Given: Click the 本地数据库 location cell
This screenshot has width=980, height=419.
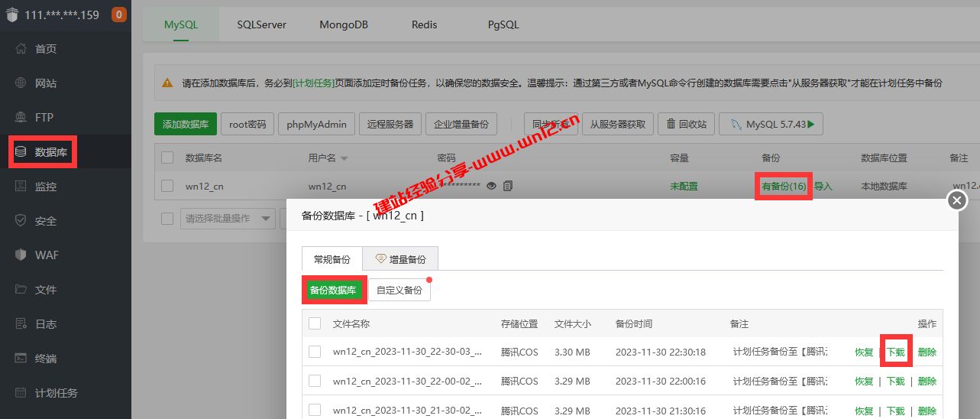Looking at the screenshot, I should [x=884, y=186].
